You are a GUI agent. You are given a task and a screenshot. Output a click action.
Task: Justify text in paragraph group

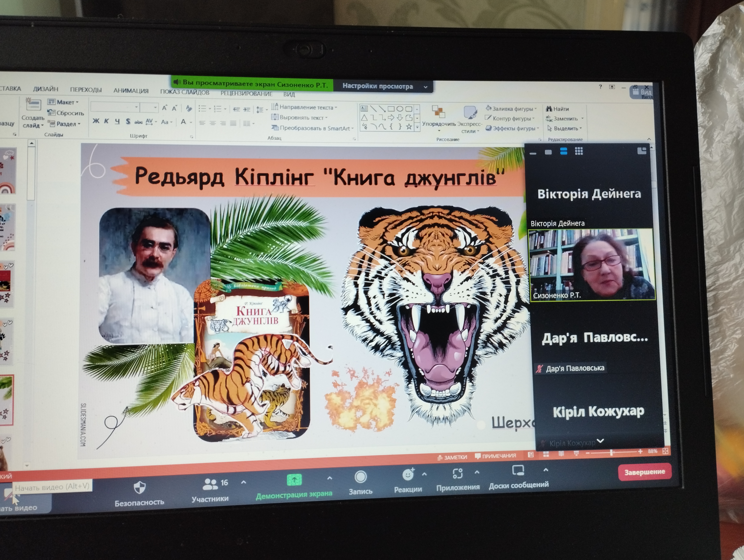point(233,123)
